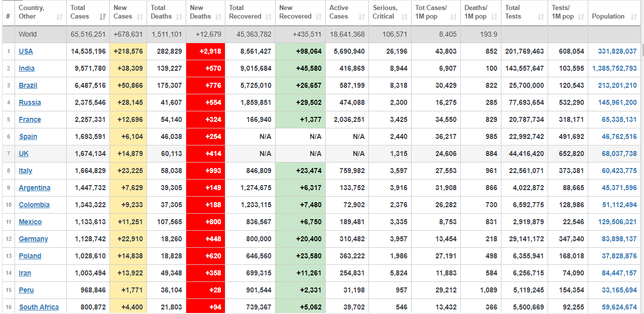Open the India country link

pos(27,68)
